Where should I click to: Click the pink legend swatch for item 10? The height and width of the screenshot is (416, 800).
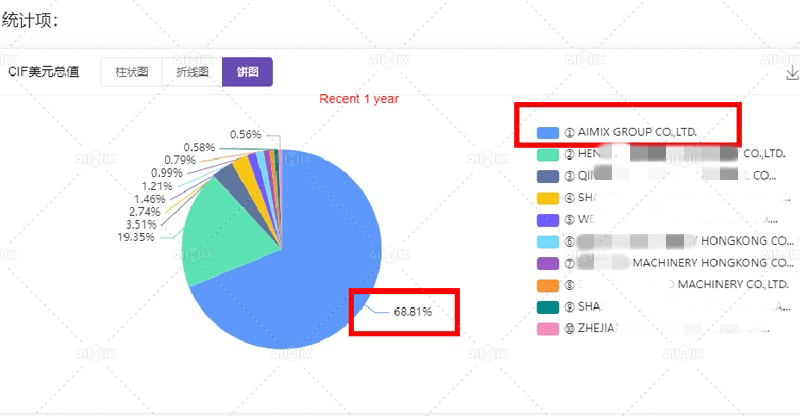pyautogui.click(x=547, y=329)
